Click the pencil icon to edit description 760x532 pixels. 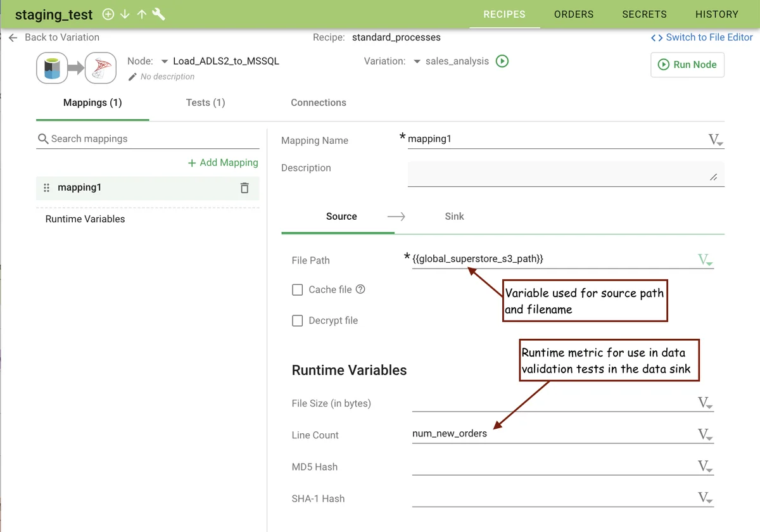[x=132, y=77]
